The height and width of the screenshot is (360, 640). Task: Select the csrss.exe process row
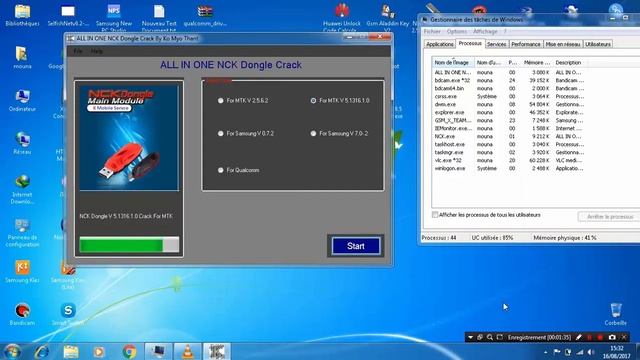509,96
